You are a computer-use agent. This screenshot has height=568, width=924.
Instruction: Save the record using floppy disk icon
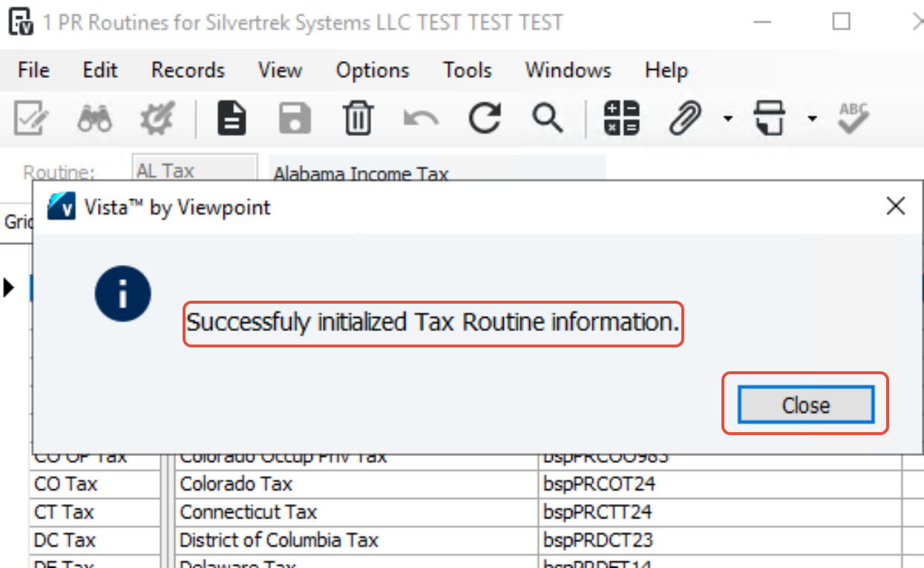[x=295, y=118]
